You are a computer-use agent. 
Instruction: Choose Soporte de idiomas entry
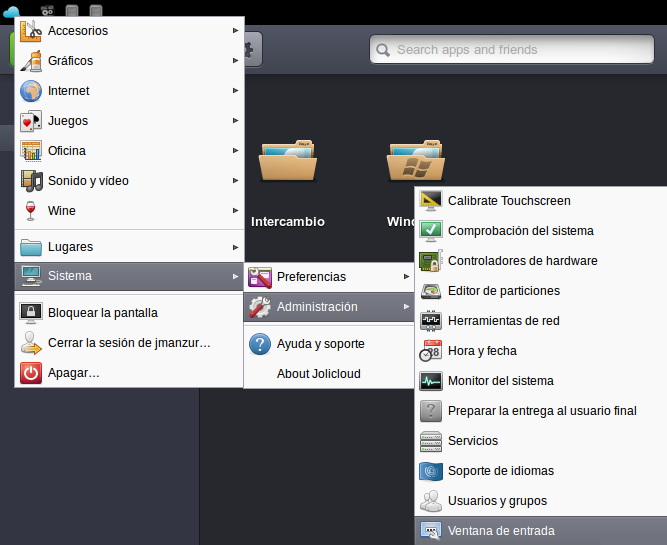541,471
